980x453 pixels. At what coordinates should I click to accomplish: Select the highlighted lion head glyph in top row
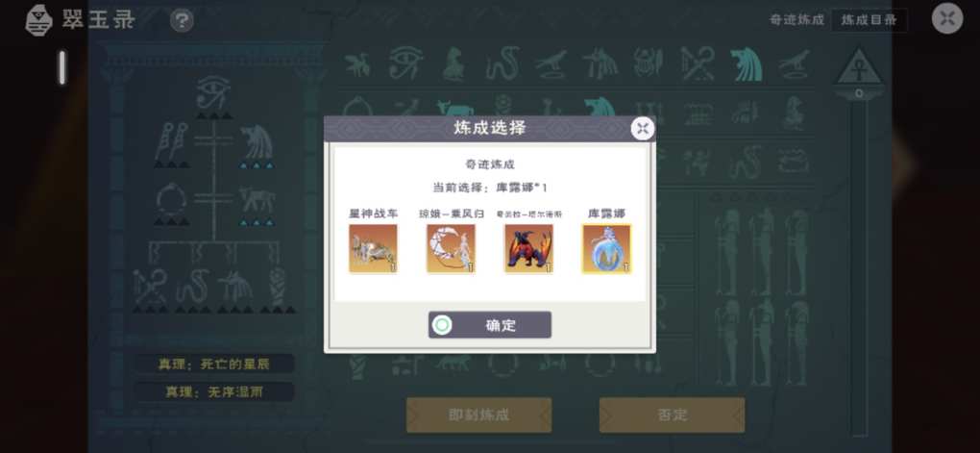click(x=747, y=63)
